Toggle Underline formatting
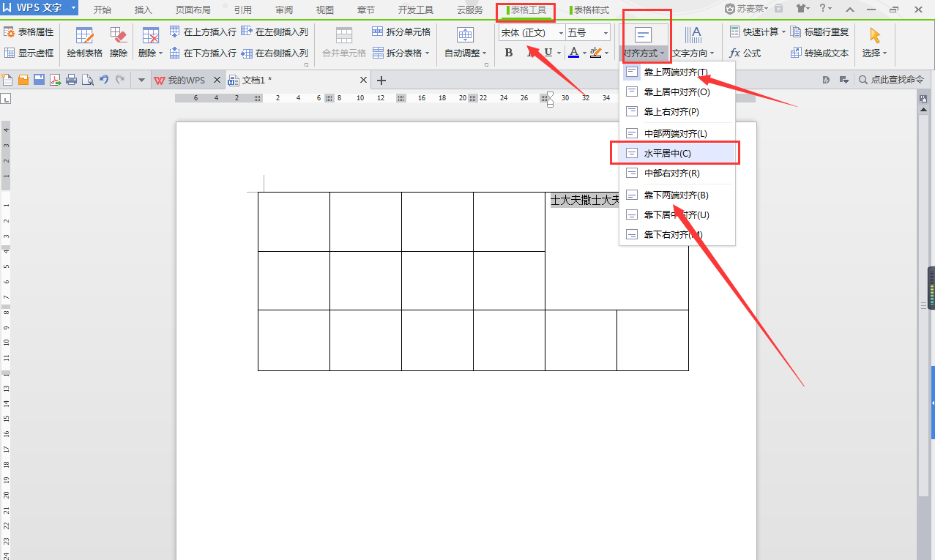Viewport: 935px width, 560px height. [548, 53]
